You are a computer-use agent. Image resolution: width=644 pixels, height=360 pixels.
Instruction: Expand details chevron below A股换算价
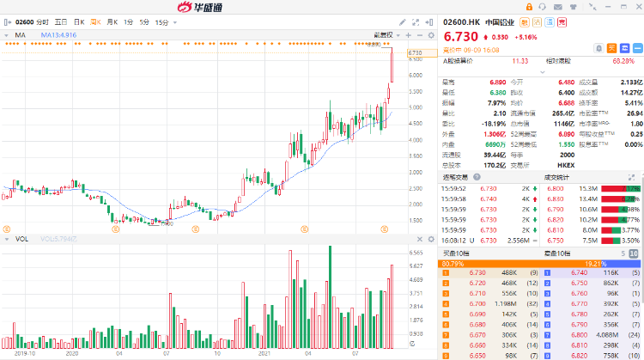(542, 72)
